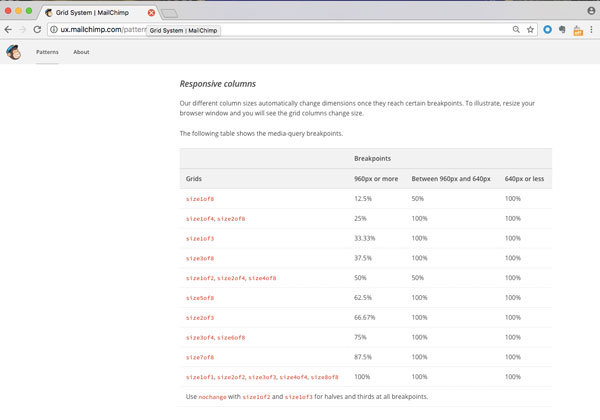600x420 pixels.
Task: Click the nochange code in the footnote
Action: [212, 397]
